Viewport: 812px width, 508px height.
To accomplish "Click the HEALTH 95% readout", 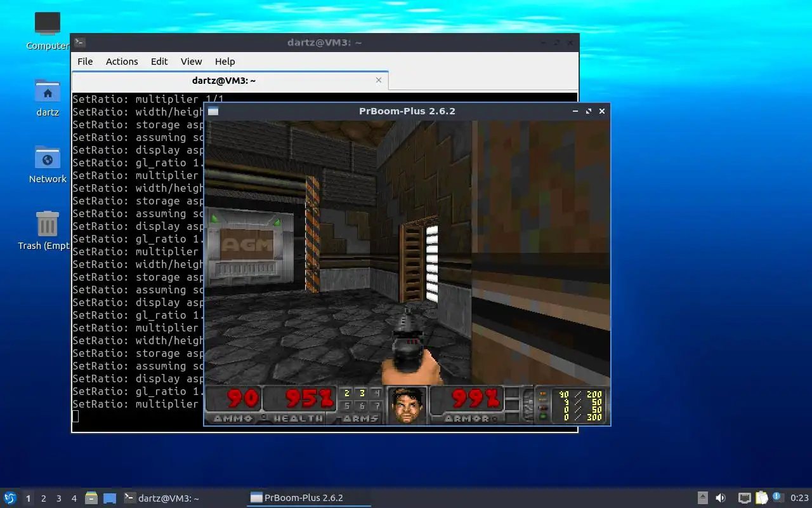I will (x=310, y=399).
